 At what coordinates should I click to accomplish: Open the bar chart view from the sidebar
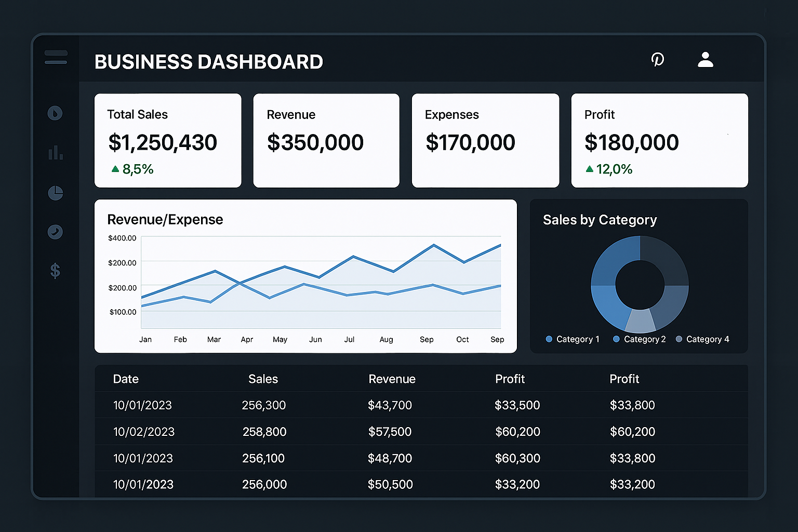[55, 152]
